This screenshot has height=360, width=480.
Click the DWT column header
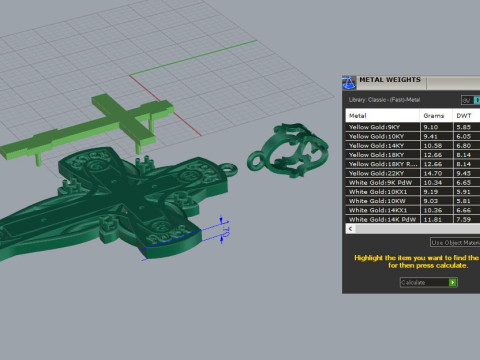point(466,116)
